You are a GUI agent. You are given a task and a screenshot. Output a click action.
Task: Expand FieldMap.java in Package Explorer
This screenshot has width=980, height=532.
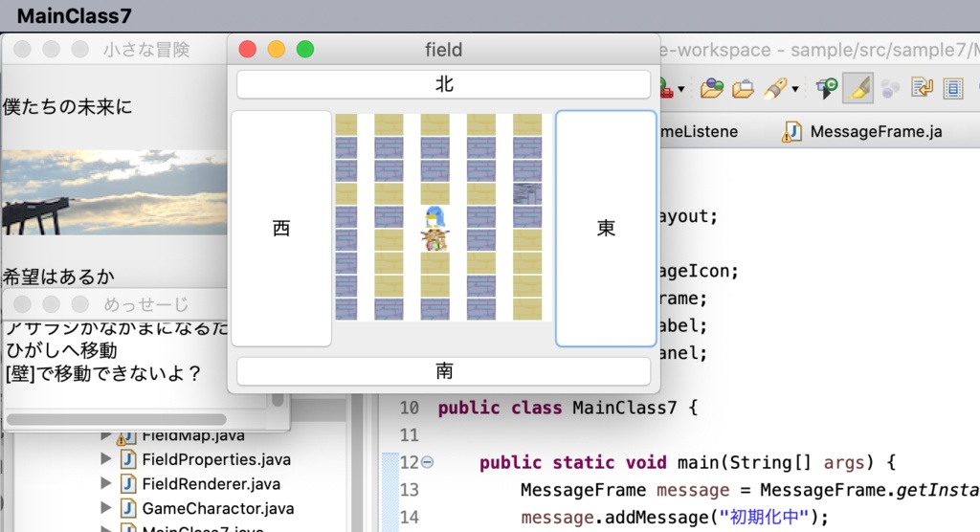[105, 435]
